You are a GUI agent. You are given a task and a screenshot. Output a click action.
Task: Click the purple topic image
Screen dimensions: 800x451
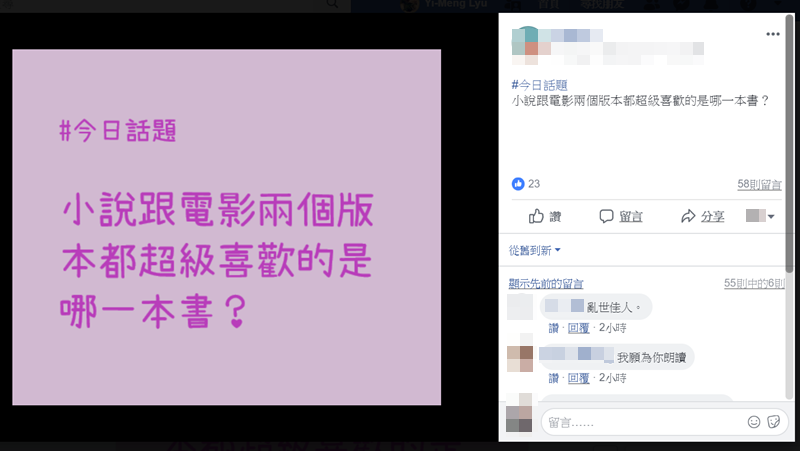(227, 227)
